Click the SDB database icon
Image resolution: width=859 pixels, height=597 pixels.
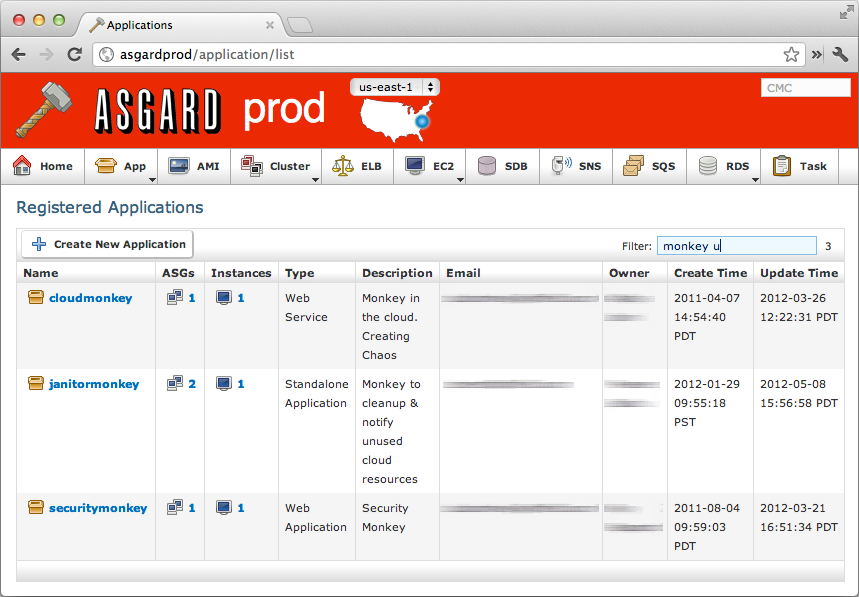coord(486,166)
